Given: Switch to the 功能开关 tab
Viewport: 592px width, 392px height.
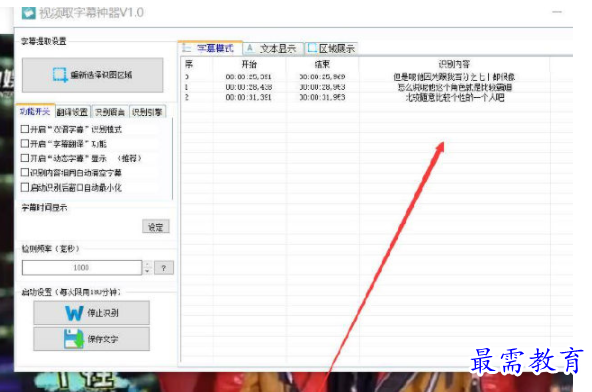Looking at the screenshot, I should coord(35,111).
